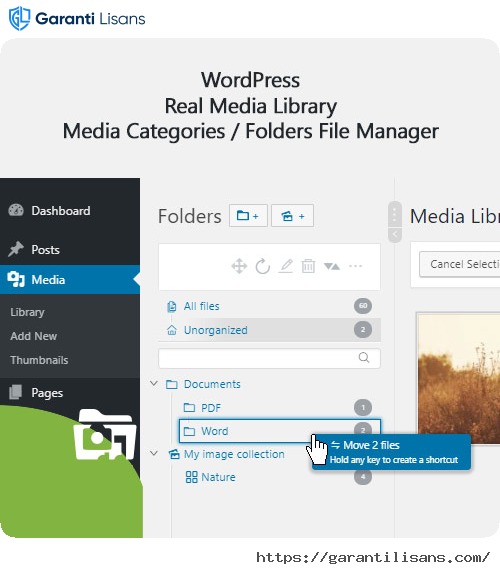The image size is (500, 576).
Task: Click the Unorganized count badge
Action: pyautogui.click(x=363, y=330)
